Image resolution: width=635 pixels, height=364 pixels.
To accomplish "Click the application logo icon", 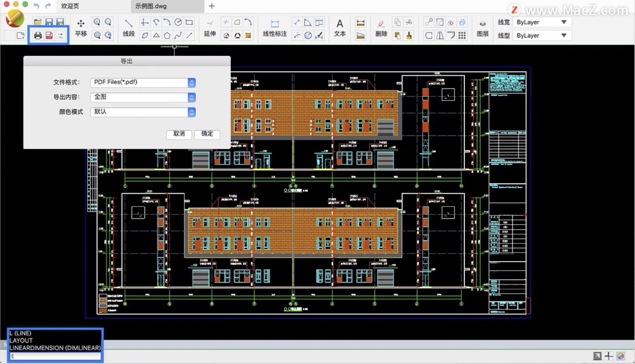I will click(15, 18).
